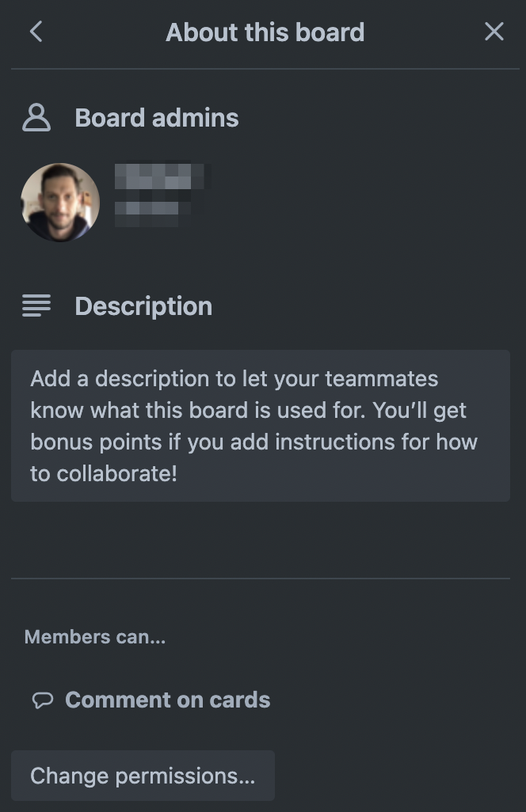Click the word collaborate! in the placeholder

(x=116, y=474)
